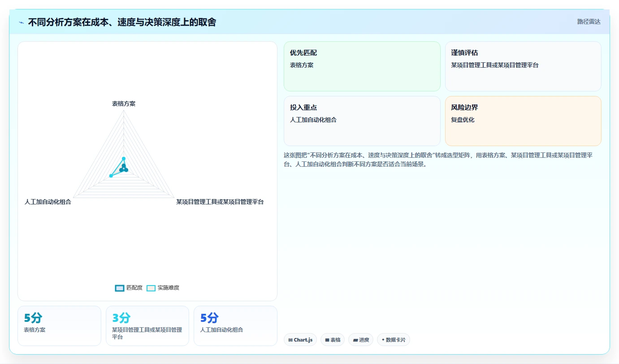Click the page title about 不同分析方案
The width and height of the screenshot is (619, 364).
pos(122,22)
